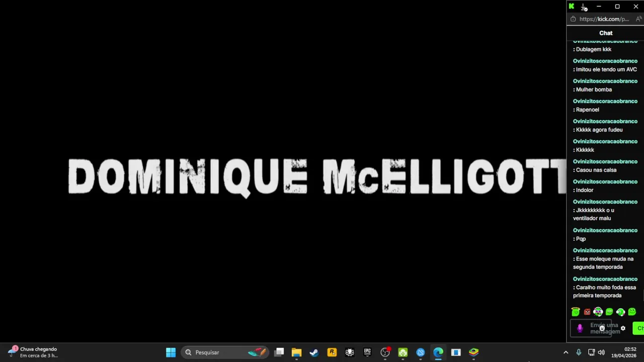This screenshot has height=362, width=644.
Task: Click the green Chat send button
Action: click(x=638, y=328)
